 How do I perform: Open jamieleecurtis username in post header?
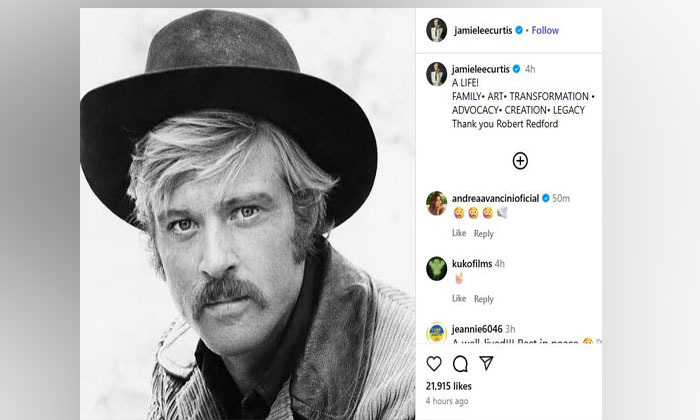point(484,30)
